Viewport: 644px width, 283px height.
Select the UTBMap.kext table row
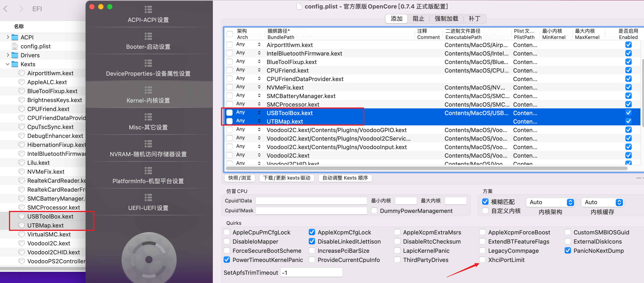pos(432,121)
